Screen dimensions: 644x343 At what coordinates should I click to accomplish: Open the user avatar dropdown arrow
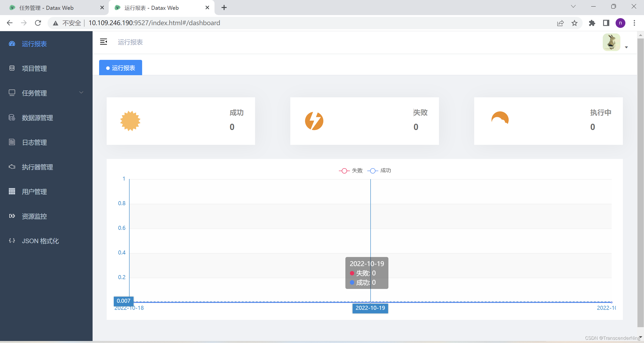[626, 47]
